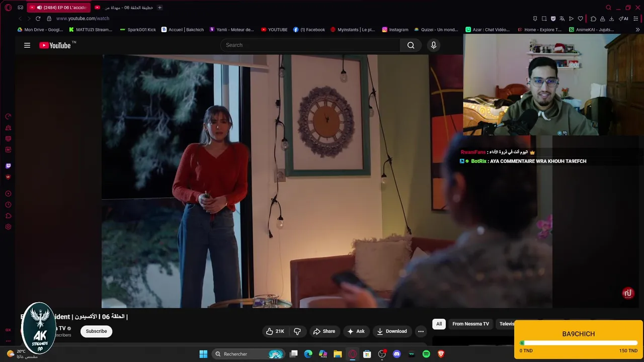Open Discord from taskbar
644x362 pixels.
396,354
